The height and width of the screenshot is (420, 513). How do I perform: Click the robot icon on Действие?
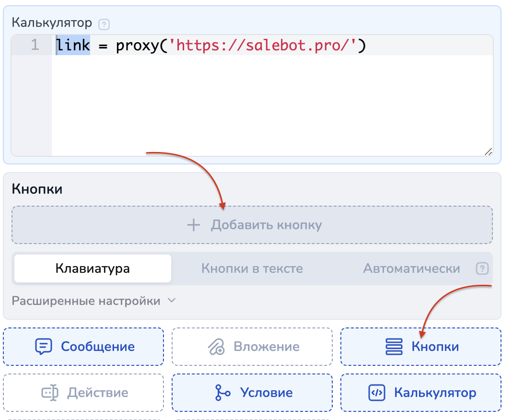point(50,393)
